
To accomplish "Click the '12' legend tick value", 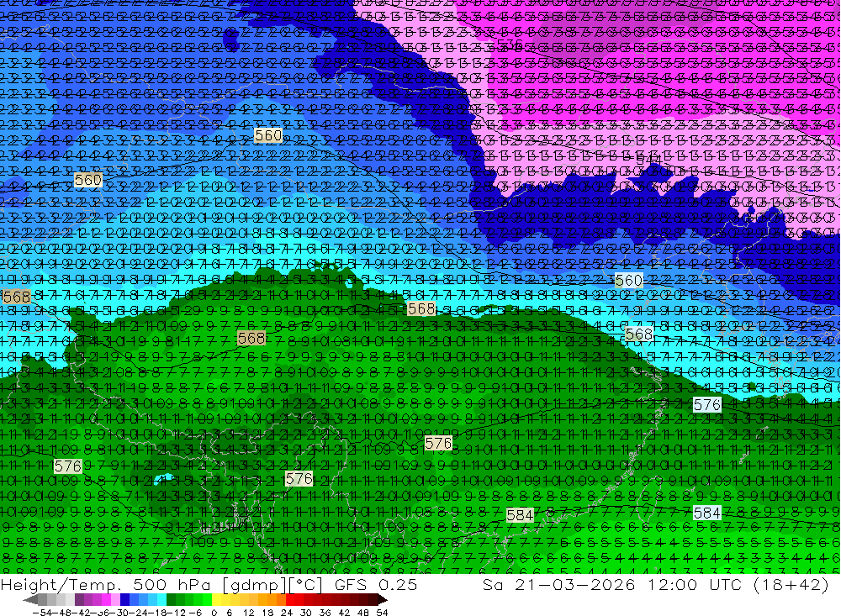I will click(250, 613).
